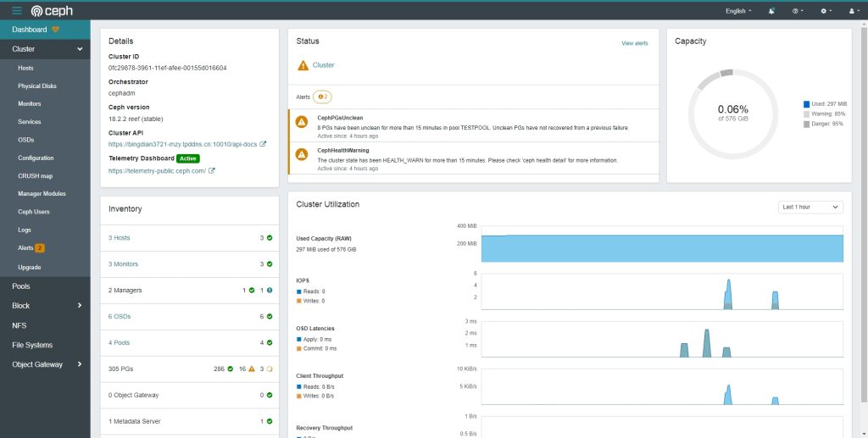The width and height of the screenshot is (868, 438).
Task: Click the capacity donut chart
Action: point(733,114)
